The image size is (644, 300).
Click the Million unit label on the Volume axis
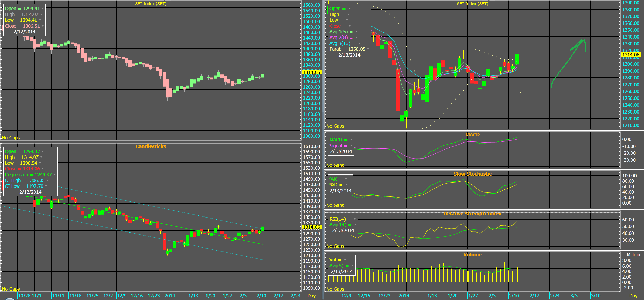pos(633,255)
